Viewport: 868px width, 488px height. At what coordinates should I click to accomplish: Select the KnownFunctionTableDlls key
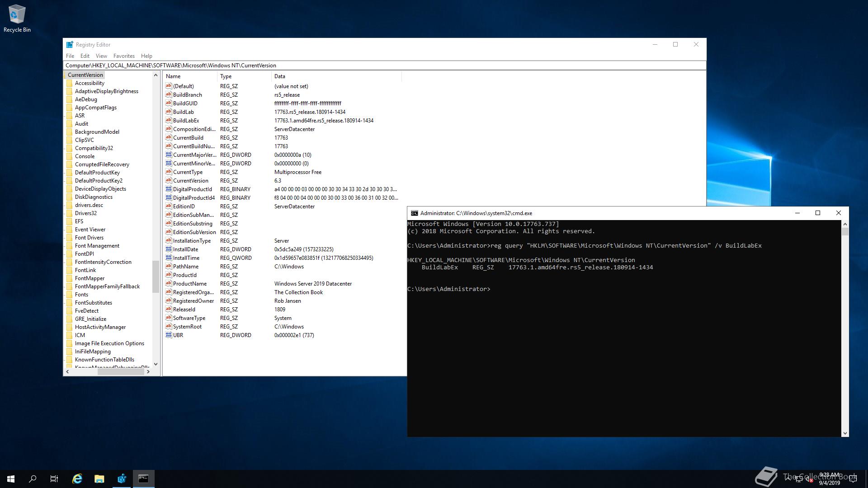click(x=104, y=360)
